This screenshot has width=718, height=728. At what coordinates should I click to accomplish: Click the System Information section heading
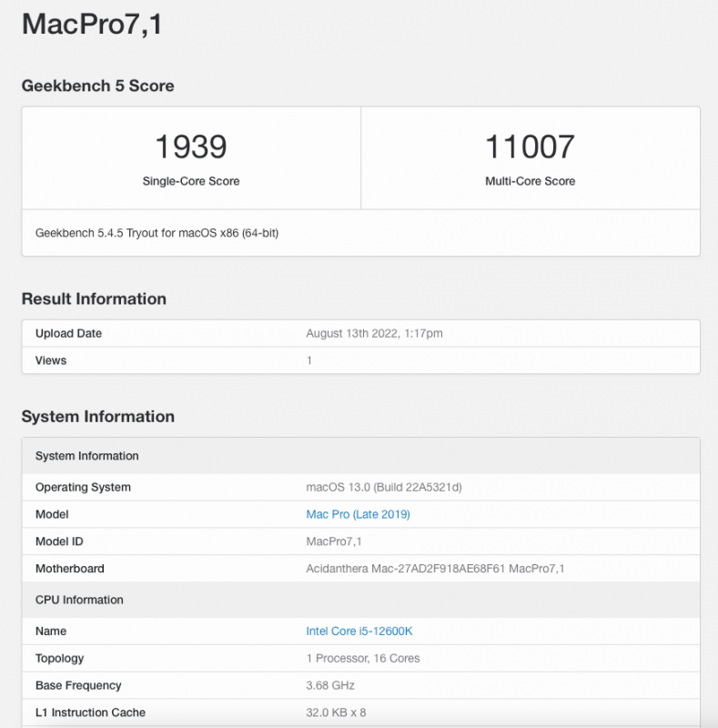97,416
